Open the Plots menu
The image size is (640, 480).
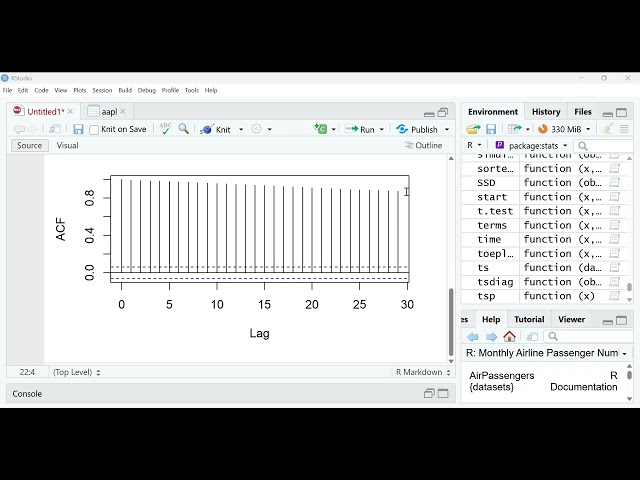(80, 90)
